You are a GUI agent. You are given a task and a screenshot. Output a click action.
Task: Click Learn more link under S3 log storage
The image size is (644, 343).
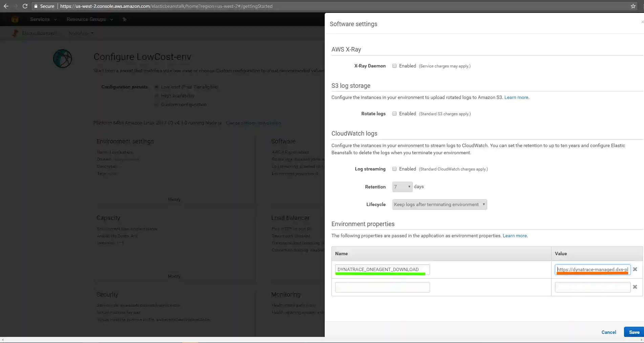point(516,98)
